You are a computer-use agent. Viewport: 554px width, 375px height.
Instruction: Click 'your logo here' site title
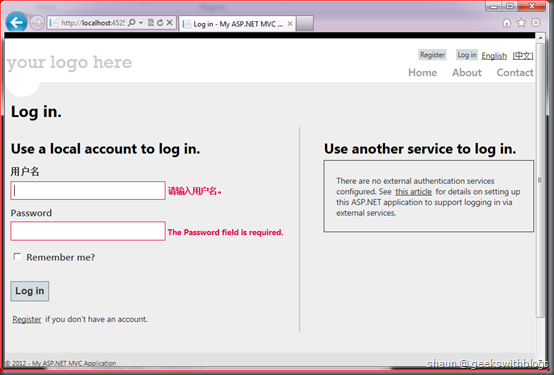[x=69, y=63]
